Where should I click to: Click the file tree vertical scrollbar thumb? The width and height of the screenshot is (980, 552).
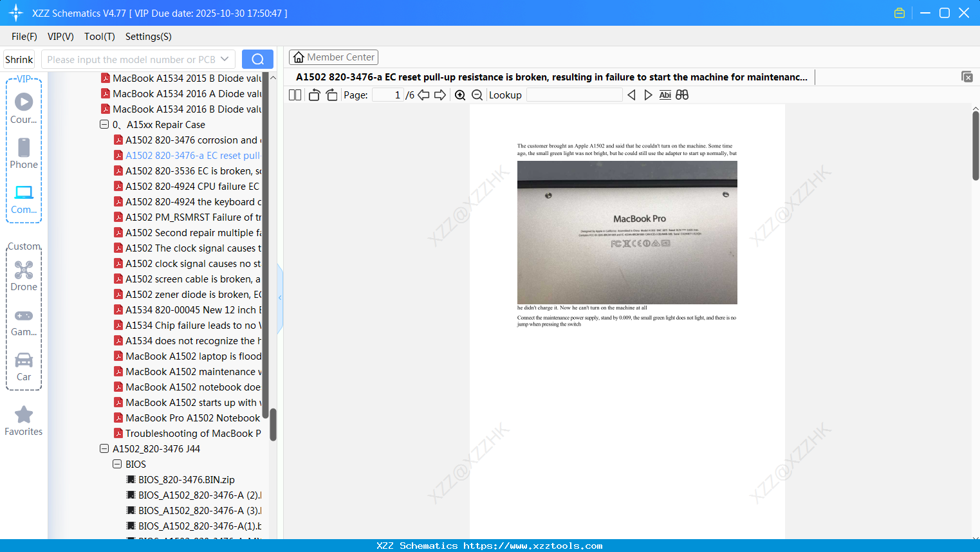[273, 425]
